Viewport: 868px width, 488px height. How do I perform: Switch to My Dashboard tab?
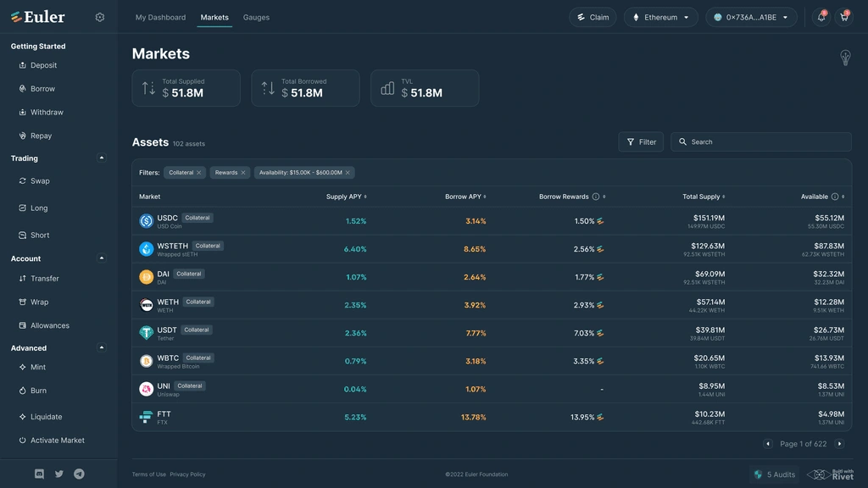(x=160, y=17)
